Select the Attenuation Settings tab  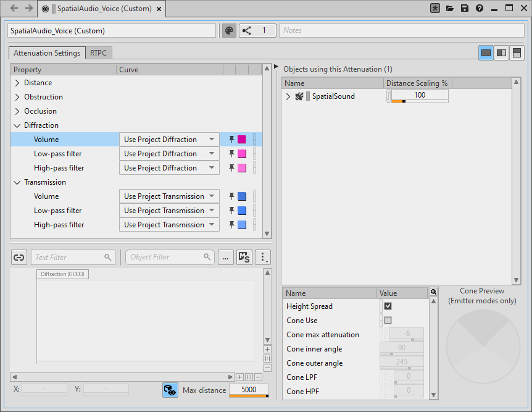click(x=47, y=53)
